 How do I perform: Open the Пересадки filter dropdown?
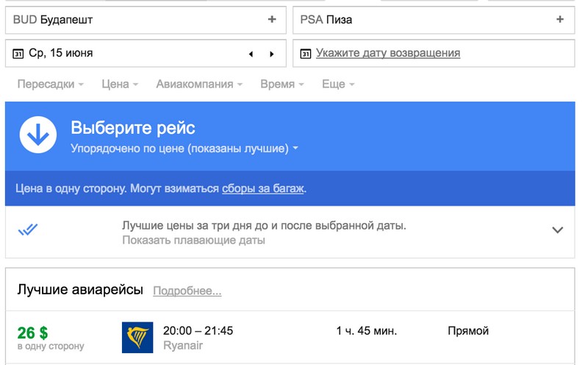point(50,84)
